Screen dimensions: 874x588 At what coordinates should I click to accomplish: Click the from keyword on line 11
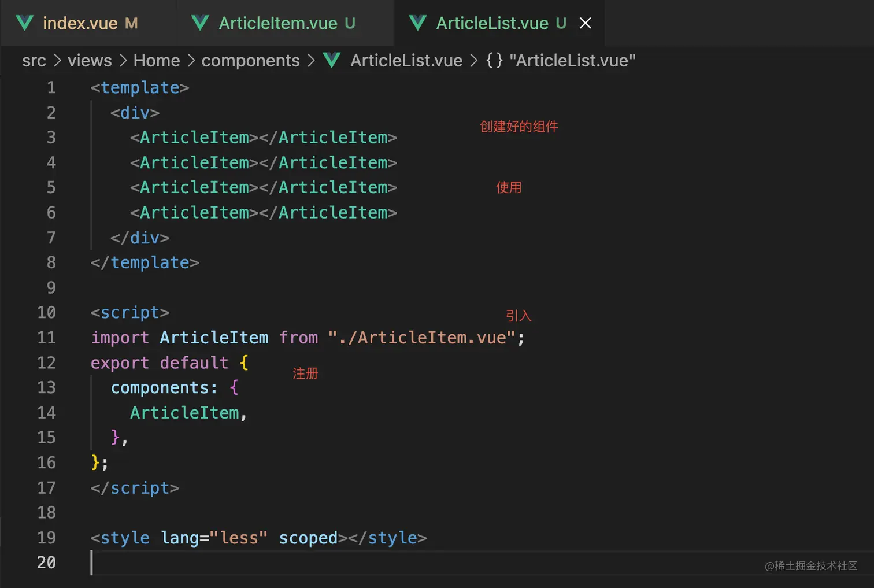[299, 338]
